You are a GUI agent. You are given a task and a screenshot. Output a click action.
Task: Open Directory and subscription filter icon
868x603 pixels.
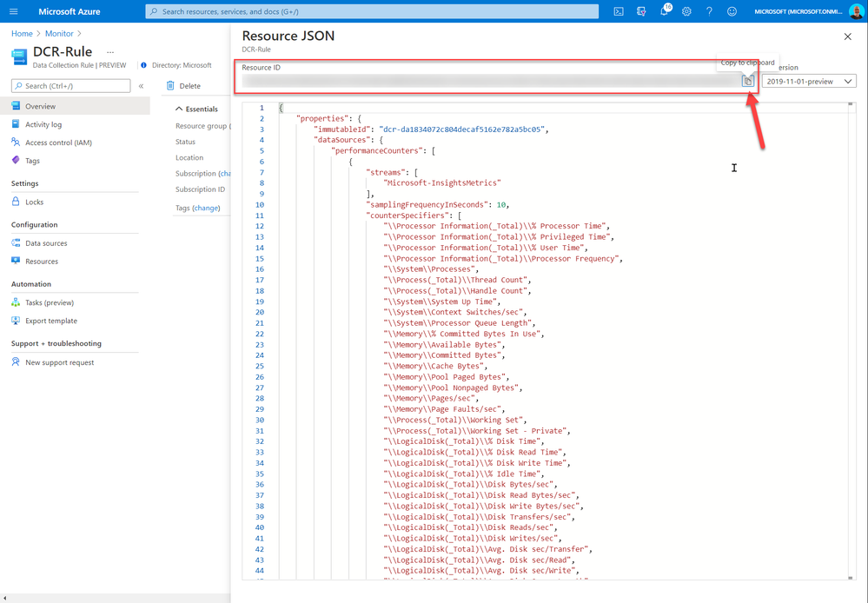point(641,11)
